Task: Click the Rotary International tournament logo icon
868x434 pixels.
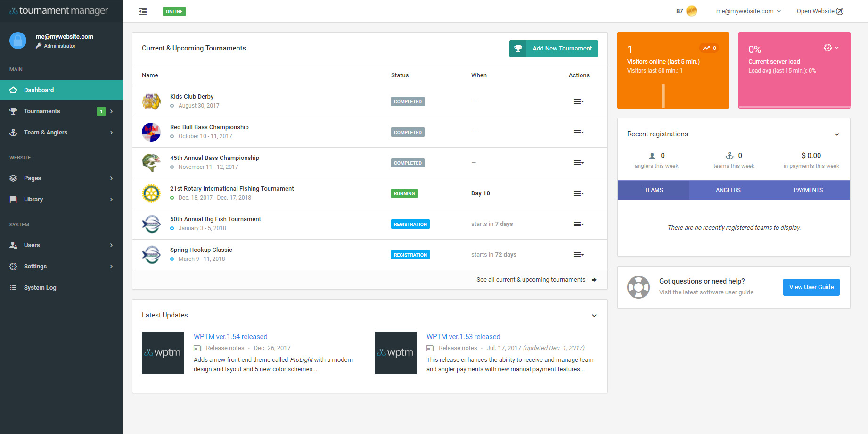Action: pos(151,193)
